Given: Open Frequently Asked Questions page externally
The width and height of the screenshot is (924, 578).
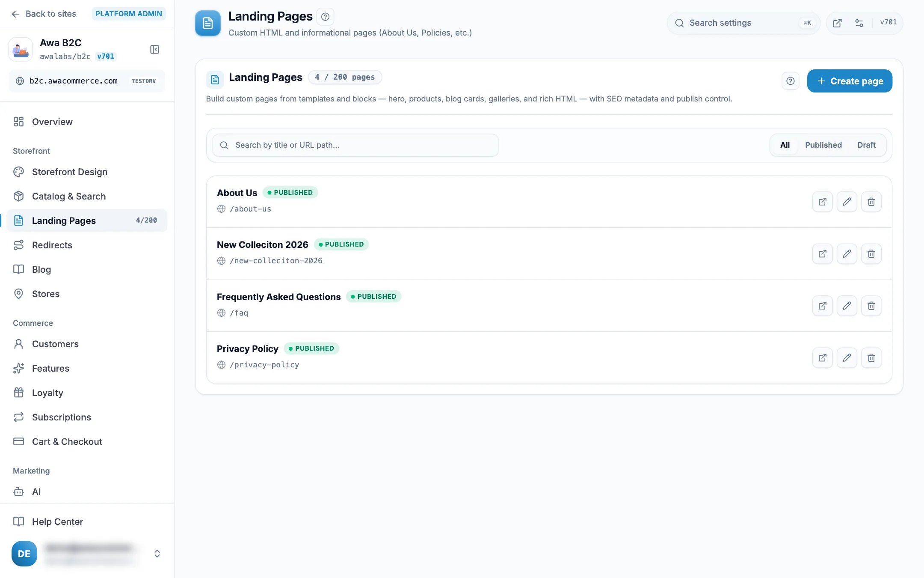Looking at the screenshot, I should click(x=822, y=306).
